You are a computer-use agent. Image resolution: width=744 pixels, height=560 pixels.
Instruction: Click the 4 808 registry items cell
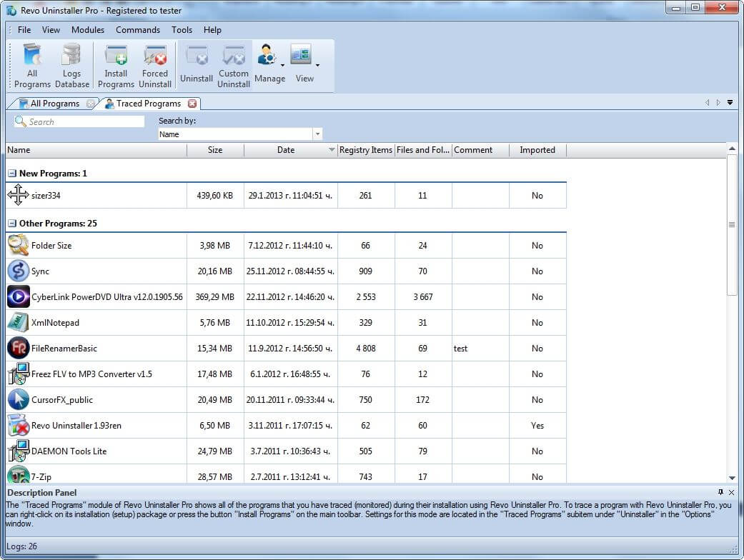pyautogui.click(x=366, y=348)
